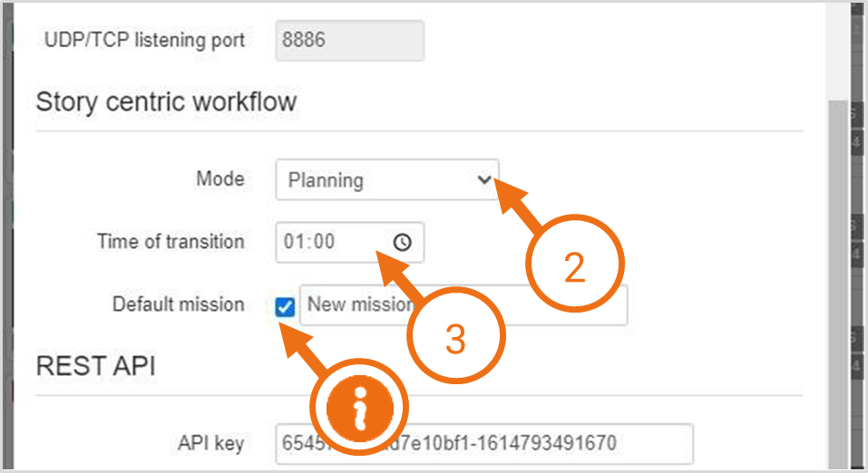This screenshot has height=473, width=868.
Task: Click the Mode field label
Action: 220,179
